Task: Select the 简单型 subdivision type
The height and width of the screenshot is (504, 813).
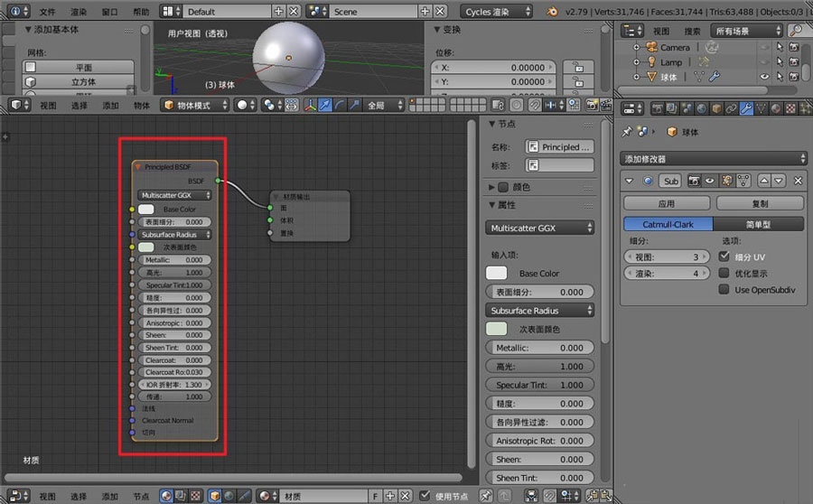Action: (x=759, y=224)
